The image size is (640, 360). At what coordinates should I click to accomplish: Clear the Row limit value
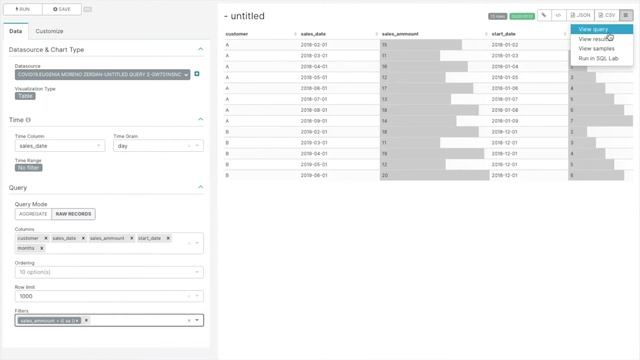click(x=189, y=296)
